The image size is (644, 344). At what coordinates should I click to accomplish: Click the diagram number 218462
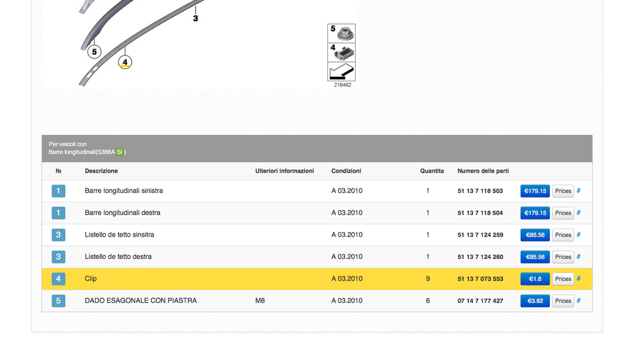pos(343,85)
